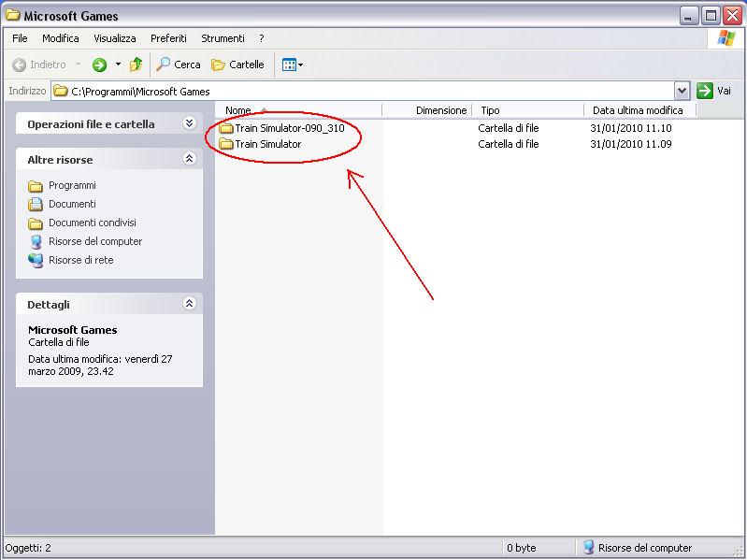The height and width of the screenshot is (560, 747).
Task: Click the Risorse del computer sidebar icon
Action: 36,242
